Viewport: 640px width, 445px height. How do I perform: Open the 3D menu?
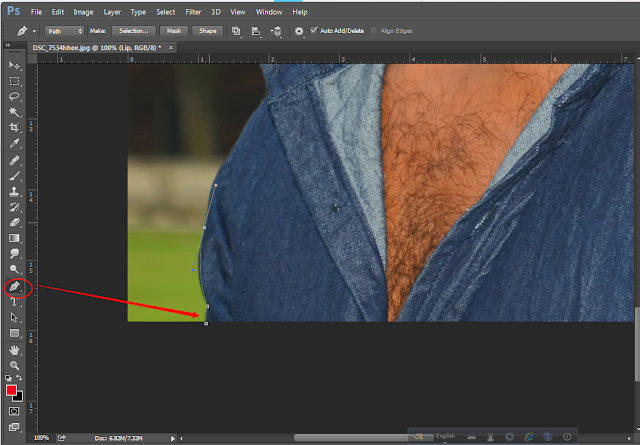(216, 12)
